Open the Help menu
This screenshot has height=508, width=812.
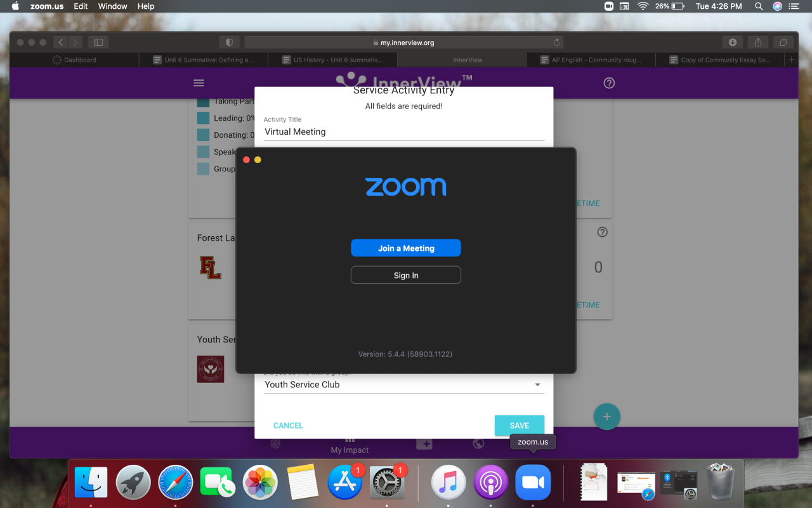click(x=146, y=6)
